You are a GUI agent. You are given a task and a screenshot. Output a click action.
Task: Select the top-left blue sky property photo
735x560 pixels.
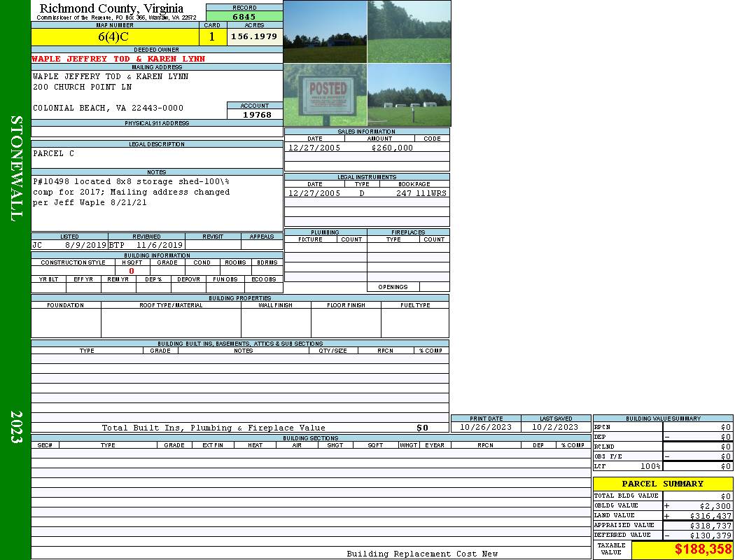coord(325,31)
